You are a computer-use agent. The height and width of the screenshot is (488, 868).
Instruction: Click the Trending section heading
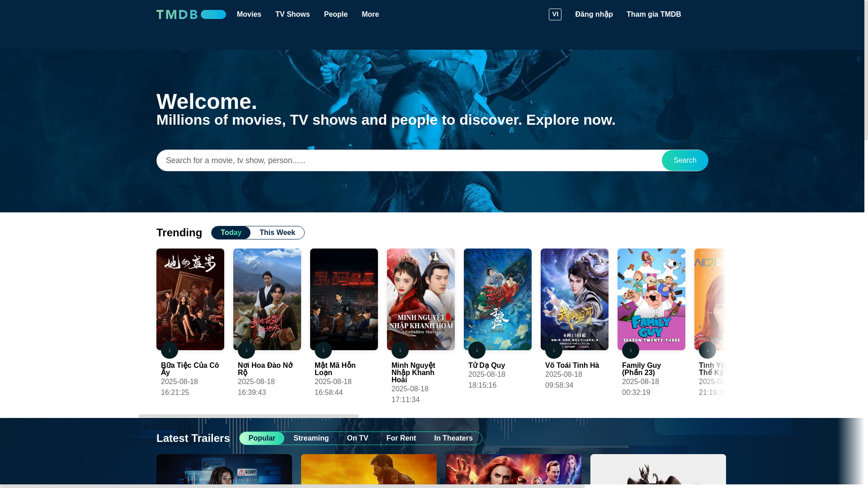click(x=179, y=233)
